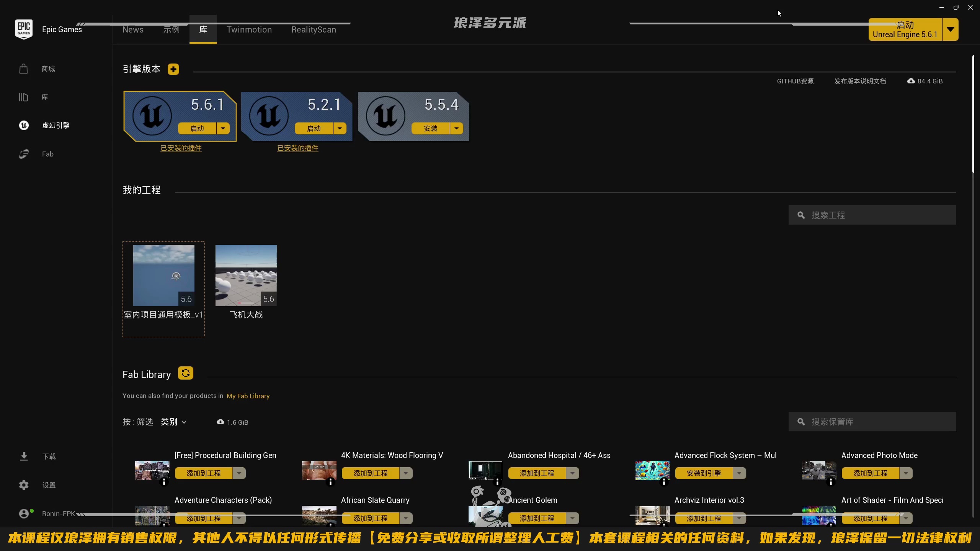980x551 pixels.
Task: Click the 84.4 GiB cloud storage icon
Action: (x=911, y=81)
